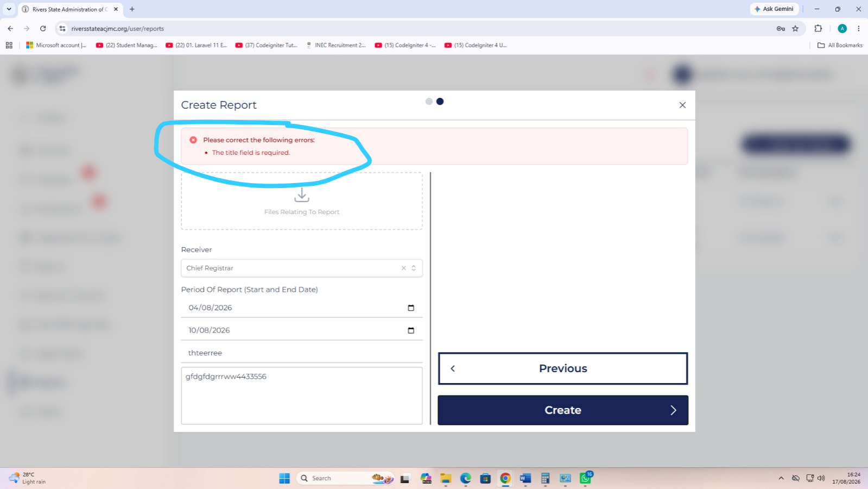Viewport: 868px width, 489px height.
Task: Open the Microsoft account bookmark
Action: click(56, 45)
